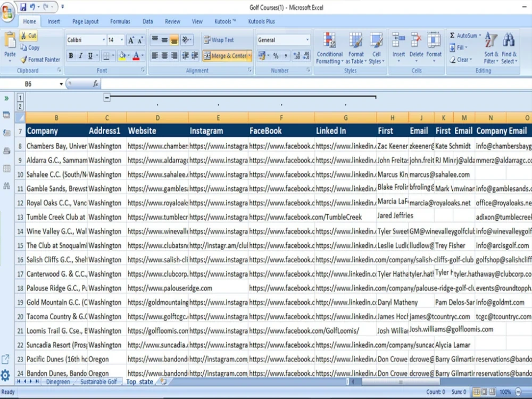This screenshot has height=399, width=532.
Task: Apply the red Font Color
Action: [136, 56]
